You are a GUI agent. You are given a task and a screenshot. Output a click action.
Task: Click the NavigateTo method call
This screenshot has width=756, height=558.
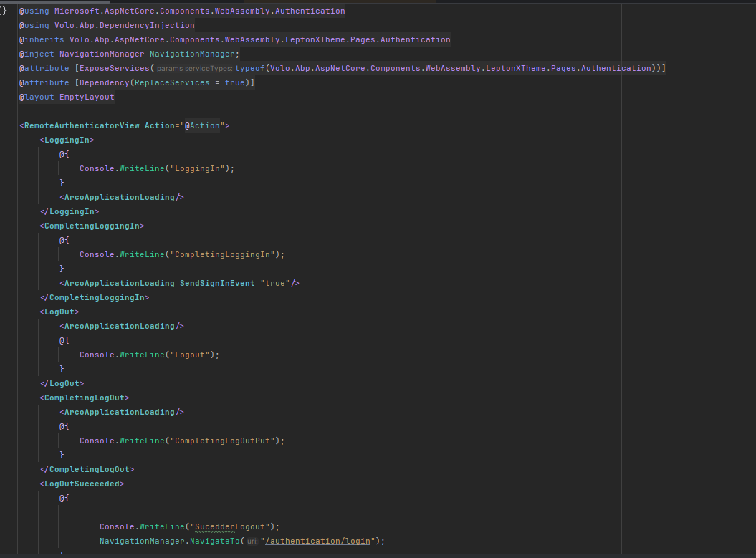click(x=215, y=541)
